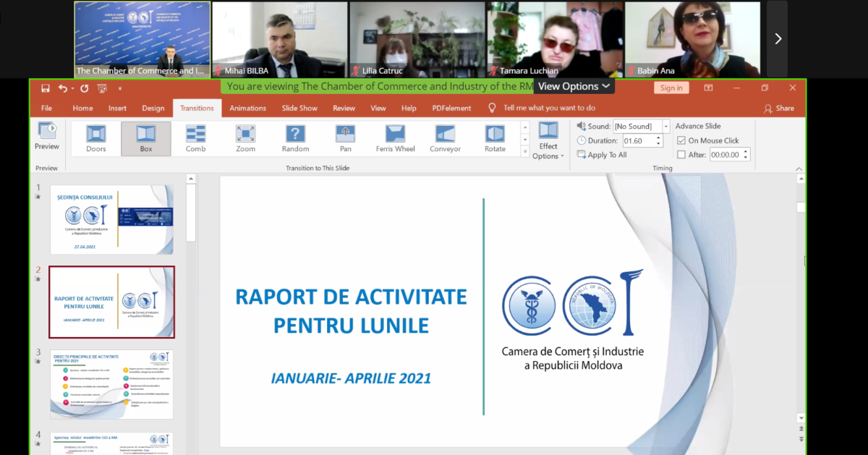
Task: Click the muted mic icon for Babin Ana
Action: [x=631, y=71]
